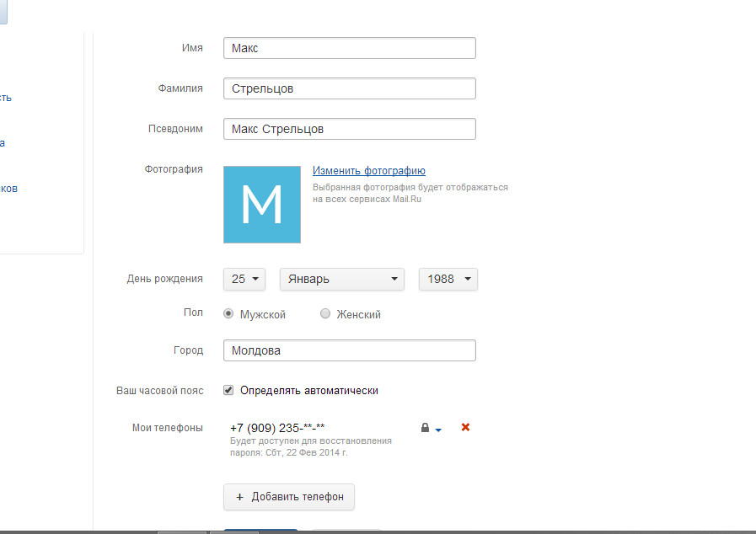Click the Определять автоматически label
756x534 pixels.
coord(309,390)
